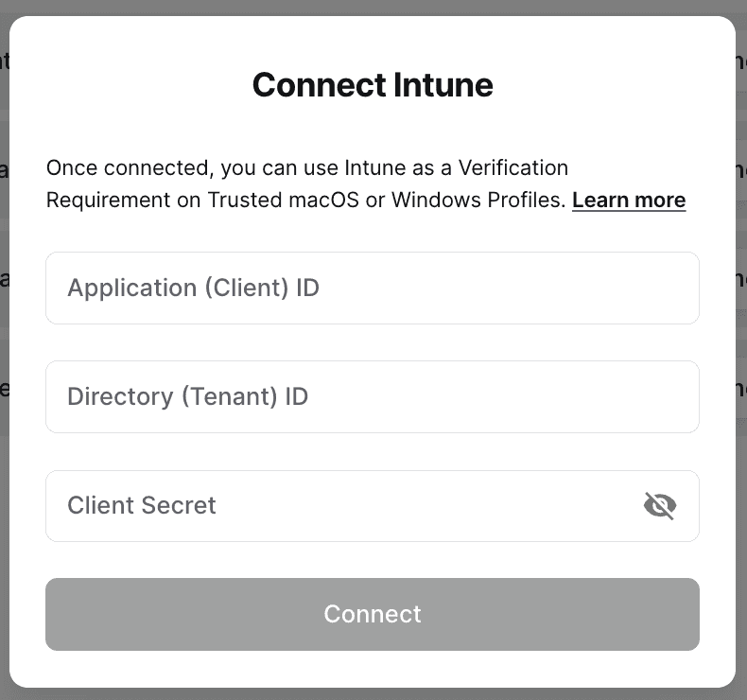The width and height of the screenshot is (747, 700).
Task: Focus the Application (Client) ID field
Action: pyautogui.click(x=373, y=288)
